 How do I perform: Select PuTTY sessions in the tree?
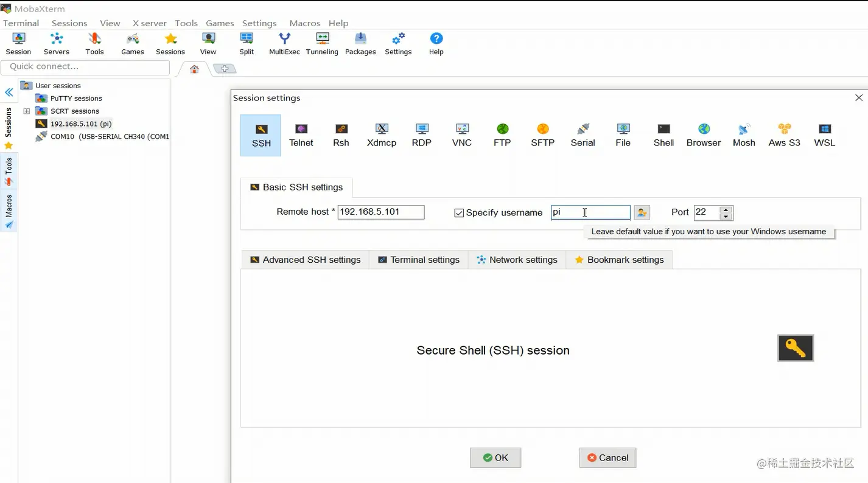[x=76, y=99]
